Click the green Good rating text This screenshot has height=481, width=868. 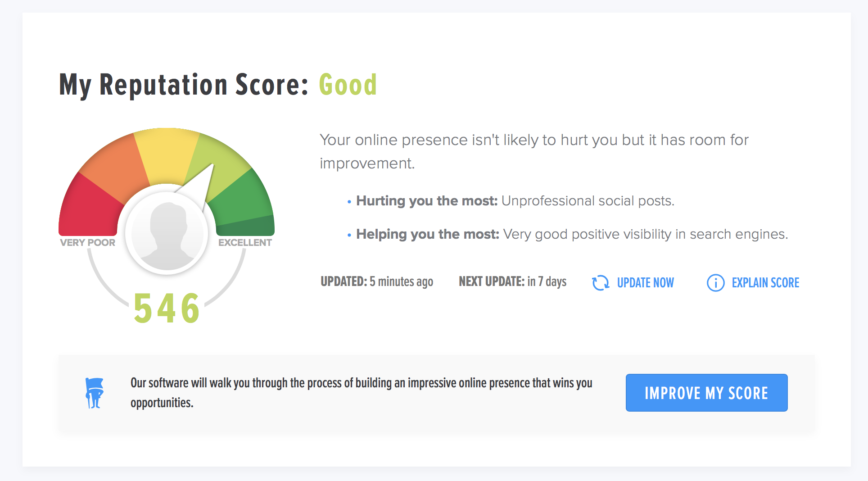[348, 85]
